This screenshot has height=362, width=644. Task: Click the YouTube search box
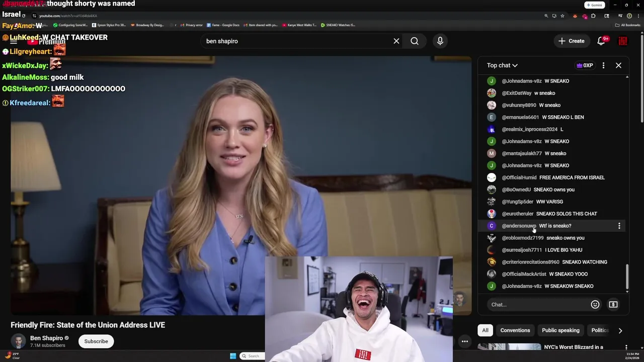click(297, 41)
